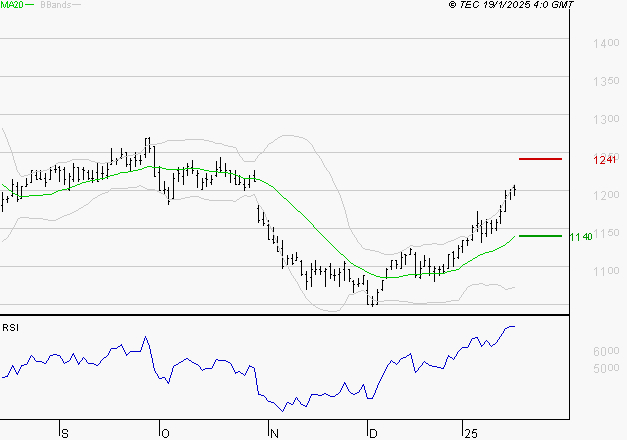
Task: Click the S month marker on time axis
Action: click(x=65, y=433)
